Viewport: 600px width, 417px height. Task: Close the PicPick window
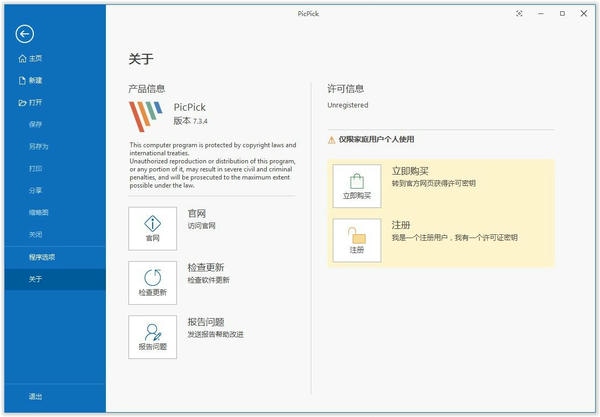pos(584,14)
